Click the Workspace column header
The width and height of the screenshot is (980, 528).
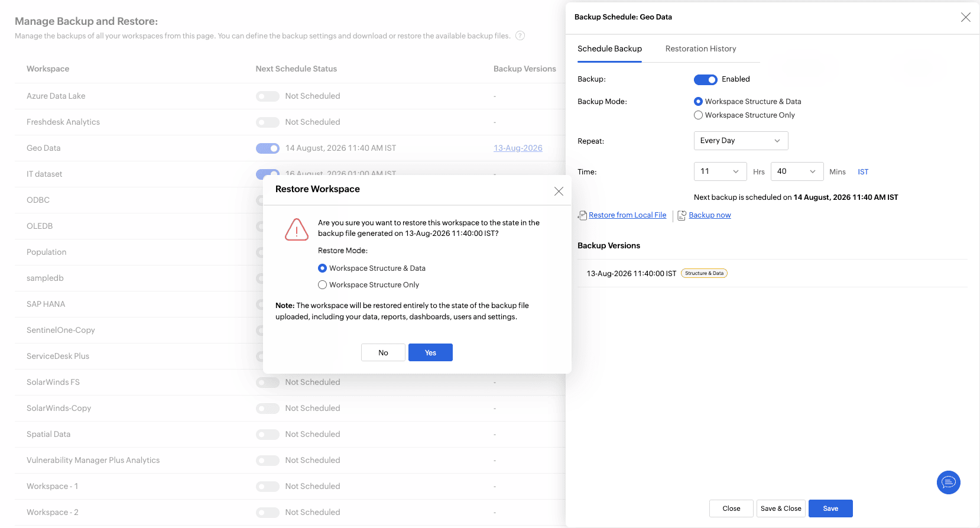click(x=48, y=69)
